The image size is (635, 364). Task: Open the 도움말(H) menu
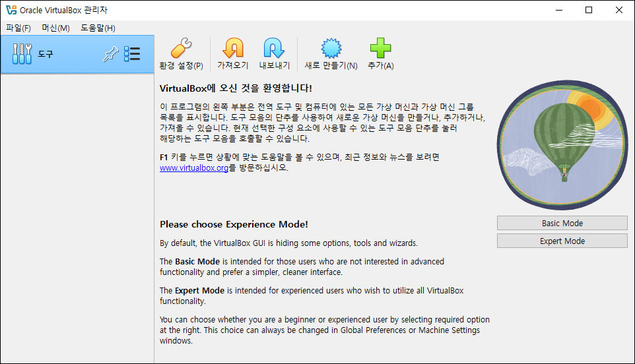[98, 28]
